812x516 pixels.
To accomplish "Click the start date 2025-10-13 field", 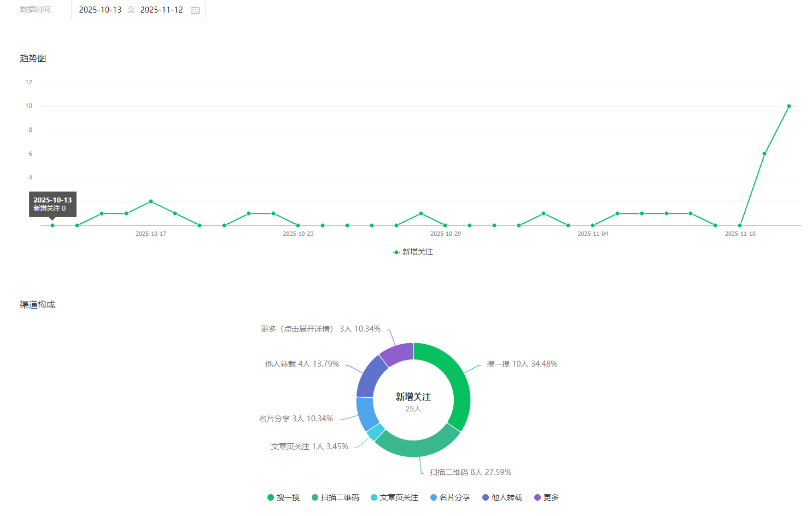I will (x=100, y=10).
